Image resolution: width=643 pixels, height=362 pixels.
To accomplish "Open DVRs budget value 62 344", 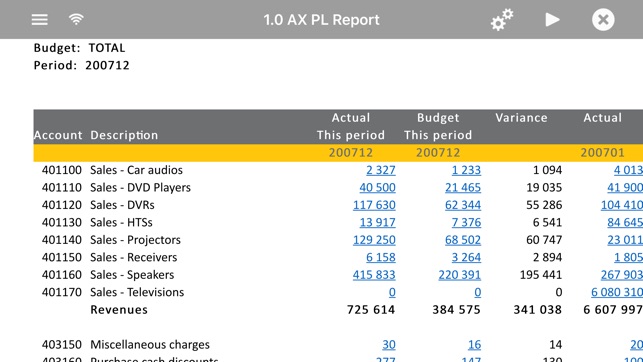I will (x=463, y=205).
